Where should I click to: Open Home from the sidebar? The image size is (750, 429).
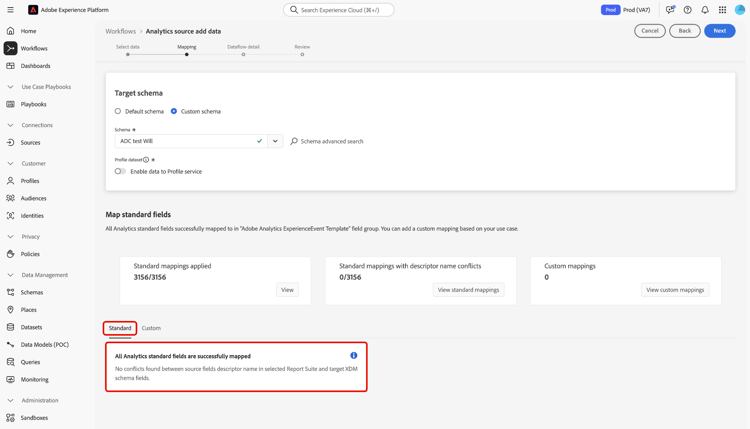tap(28, 31)
